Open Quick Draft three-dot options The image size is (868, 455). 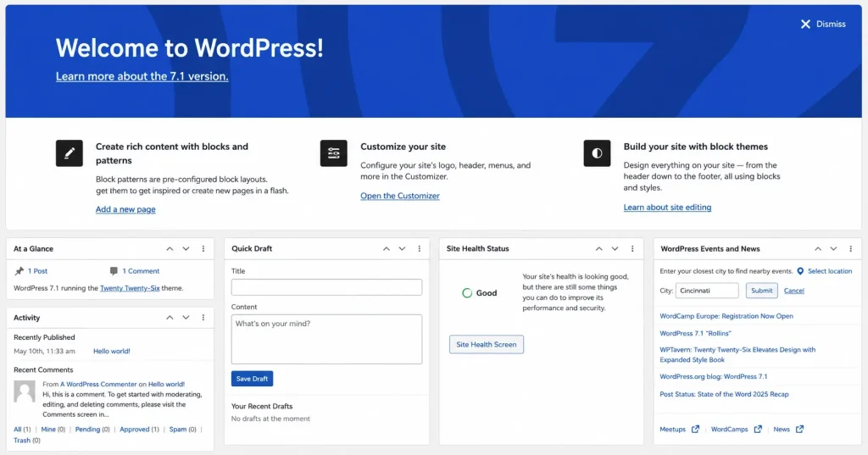[x=419, y=249]
